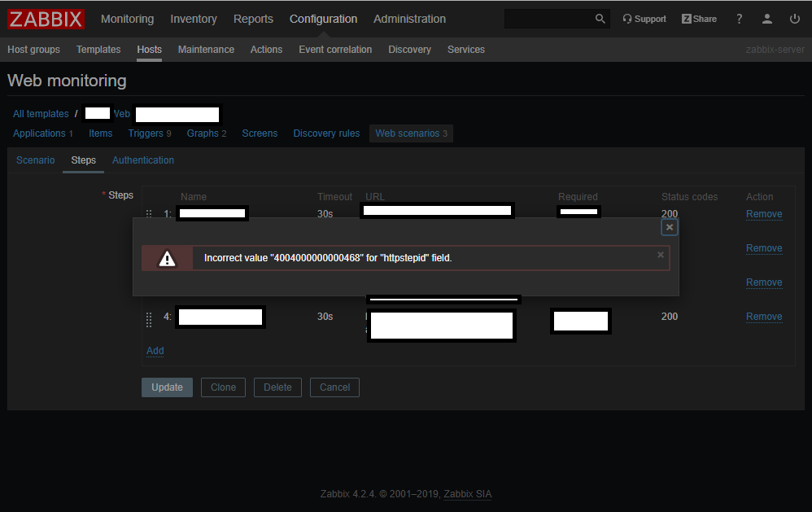Click the Timeout column header

(334, 196)
